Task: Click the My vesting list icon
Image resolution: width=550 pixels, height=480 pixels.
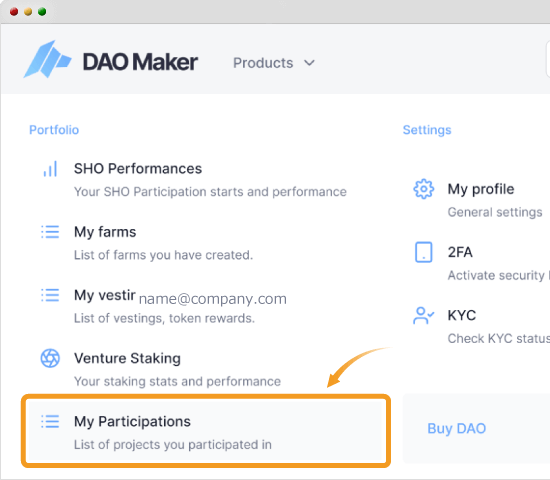Action: point(50,295)
